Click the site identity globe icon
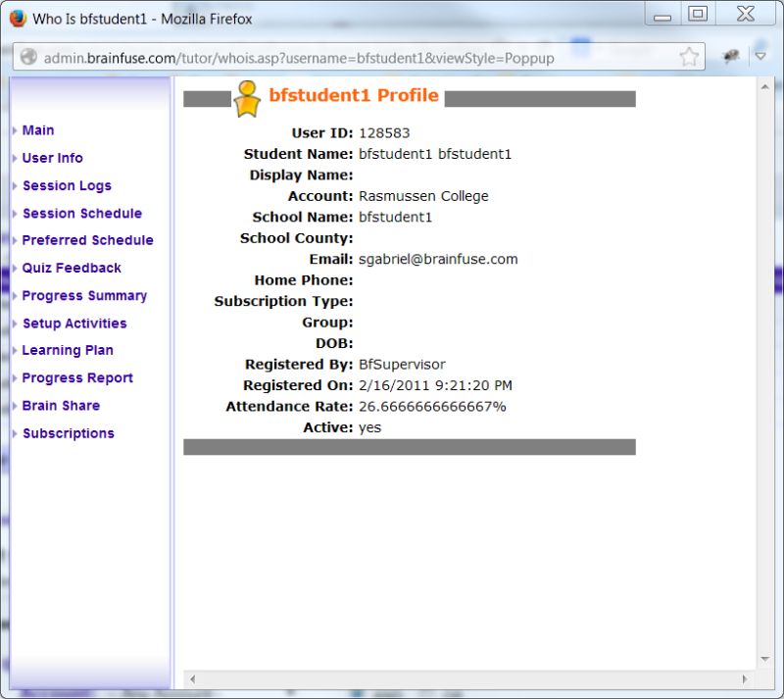Image resolution: width=784 pixels, height=699 pixels. point(28,57)
